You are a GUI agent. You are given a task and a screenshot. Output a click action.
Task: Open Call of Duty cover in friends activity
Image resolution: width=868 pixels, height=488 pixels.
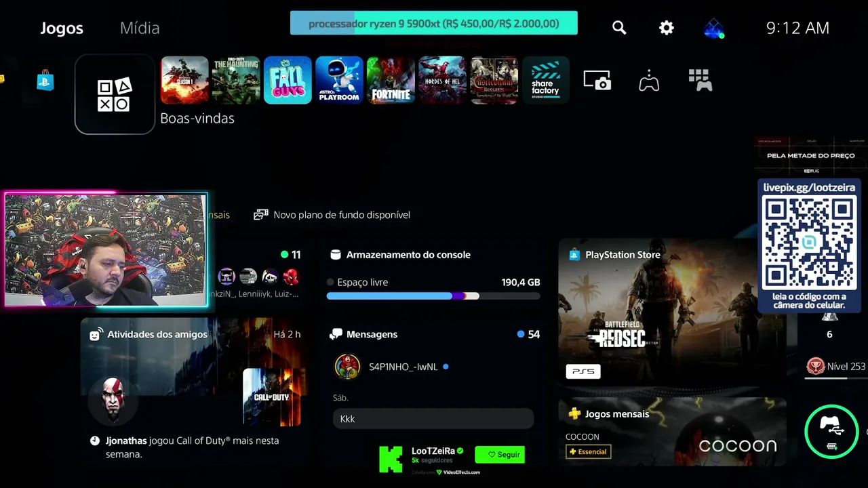[271, 397]
